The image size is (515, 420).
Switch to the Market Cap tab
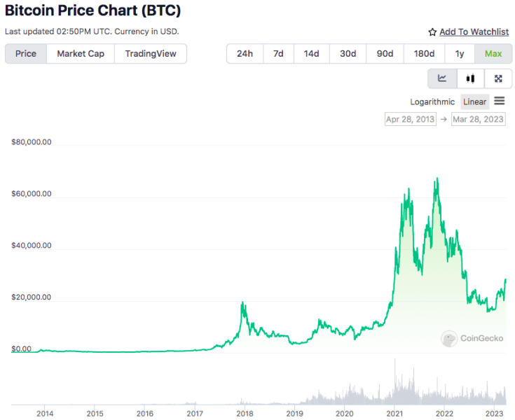pyautogui.click(x=81, y=54)
